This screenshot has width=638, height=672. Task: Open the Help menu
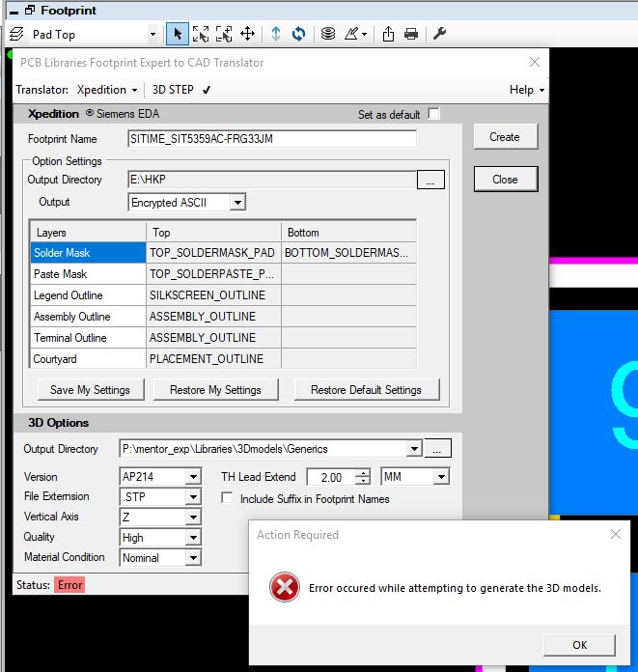[527, 90]
